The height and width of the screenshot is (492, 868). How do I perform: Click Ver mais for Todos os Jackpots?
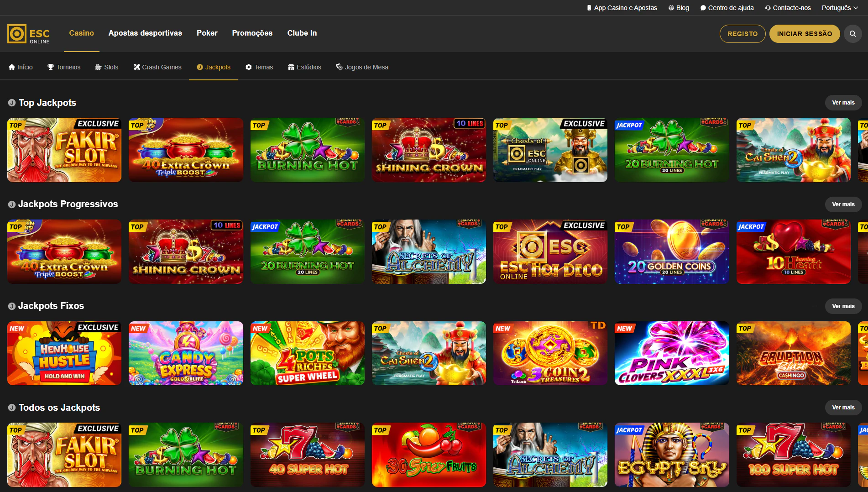pos(843,408)
